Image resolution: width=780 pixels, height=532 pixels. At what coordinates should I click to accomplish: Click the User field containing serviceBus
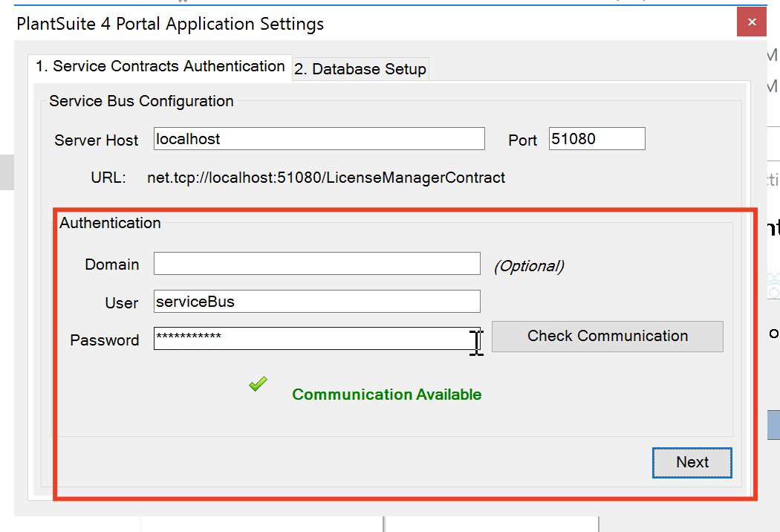coord(317,302)
